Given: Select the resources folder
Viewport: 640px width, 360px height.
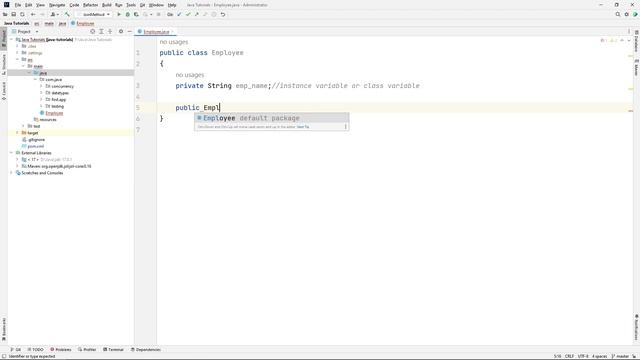Looking at the screenshot, I should coord(48,120).
